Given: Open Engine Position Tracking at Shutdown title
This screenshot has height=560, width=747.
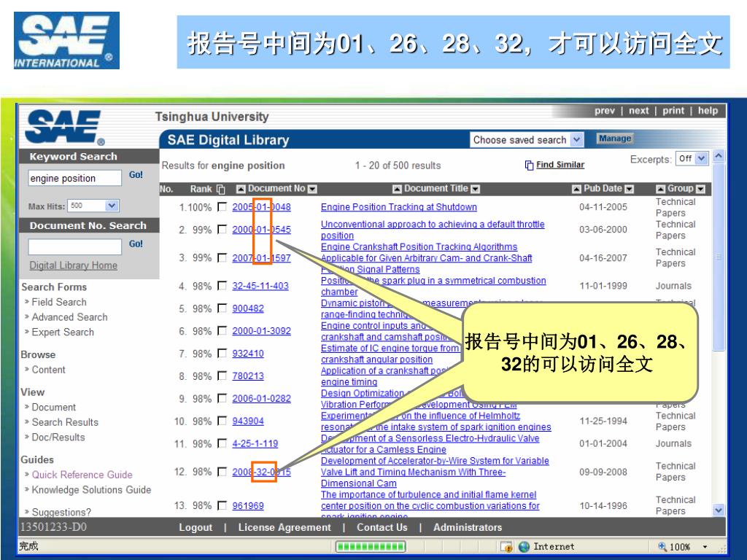Looking at the screenshot, I should click(x=399, y=206).
